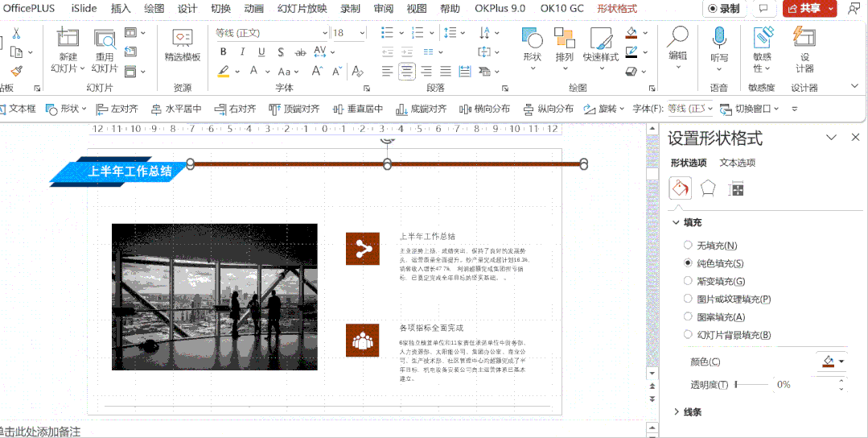The height and width of the screenshot is (438, 868).
Task: Click the shape outline color pen in ribbon
Action: pos(631,52)
